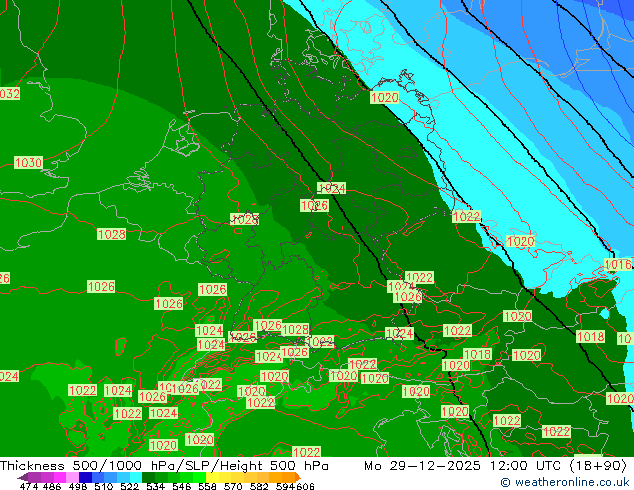This screenshot has width=634, height=490.
Task: Click the (18+90) forecast run text
Action: (x=598, y=466)
